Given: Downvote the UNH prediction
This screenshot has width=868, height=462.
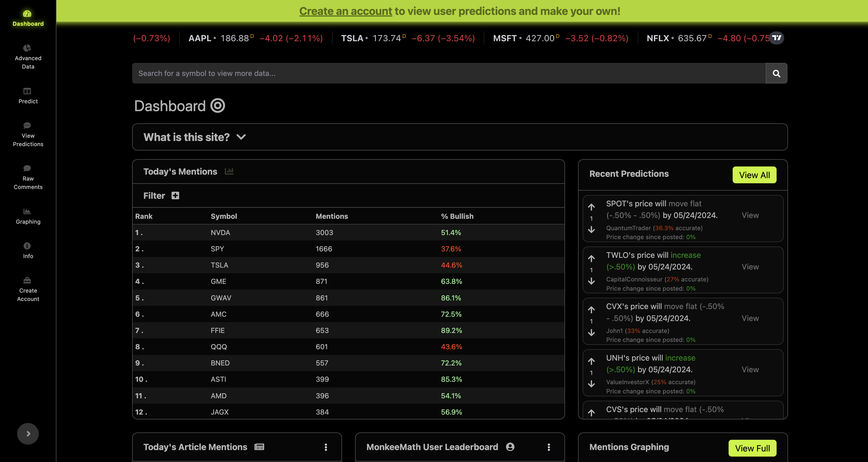Looking at the screenshot, I should (591, 384).
